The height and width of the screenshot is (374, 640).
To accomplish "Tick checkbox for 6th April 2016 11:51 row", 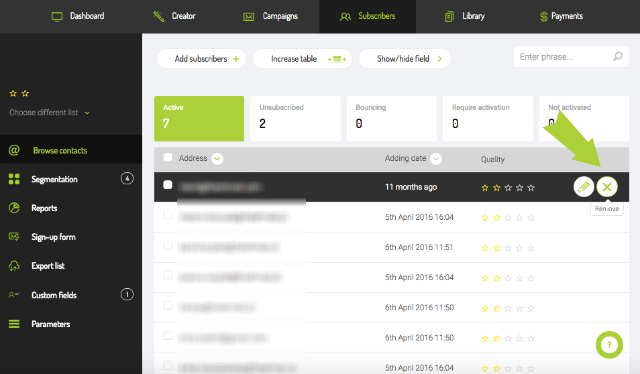I will 168,245.
